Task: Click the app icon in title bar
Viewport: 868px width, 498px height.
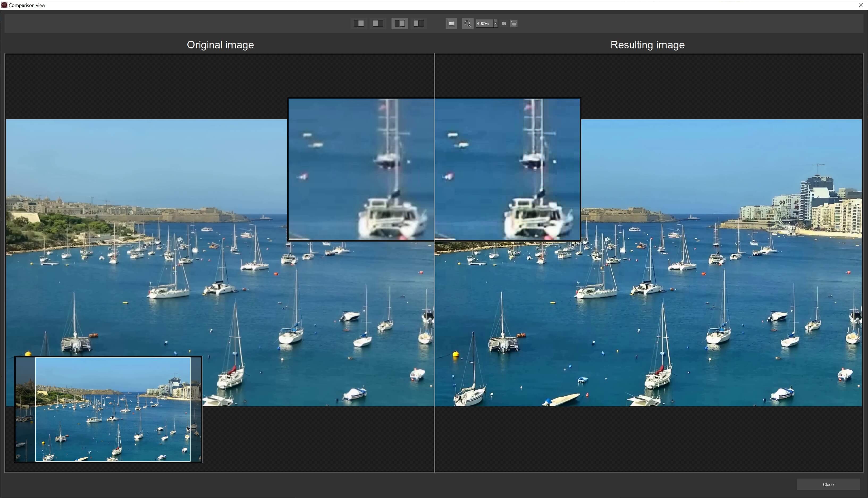Action: [4, 5]
